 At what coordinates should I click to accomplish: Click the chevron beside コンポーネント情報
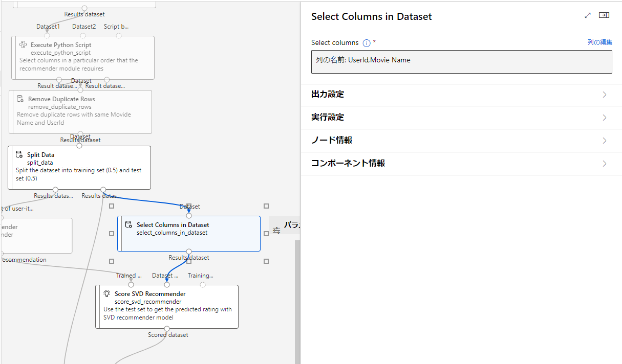(x=605, y=164)
